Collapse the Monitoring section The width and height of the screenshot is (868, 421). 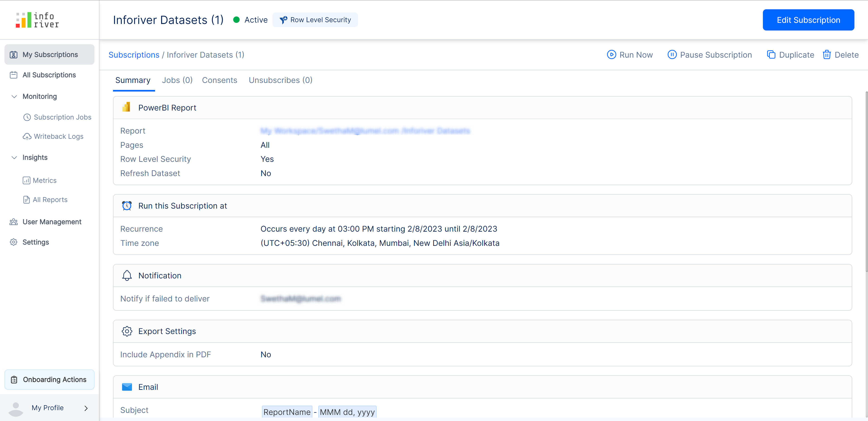(14, 97)
